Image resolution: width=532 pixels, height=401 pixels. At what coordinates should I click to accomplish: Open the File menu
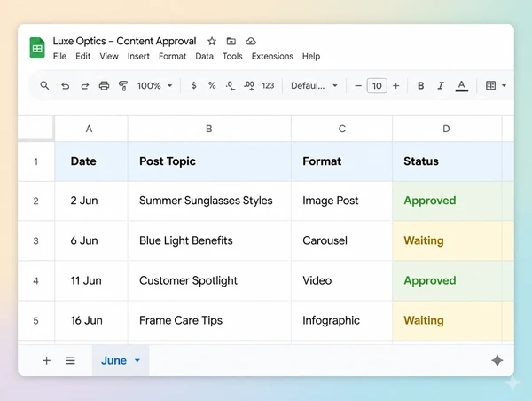coord(59,56)
